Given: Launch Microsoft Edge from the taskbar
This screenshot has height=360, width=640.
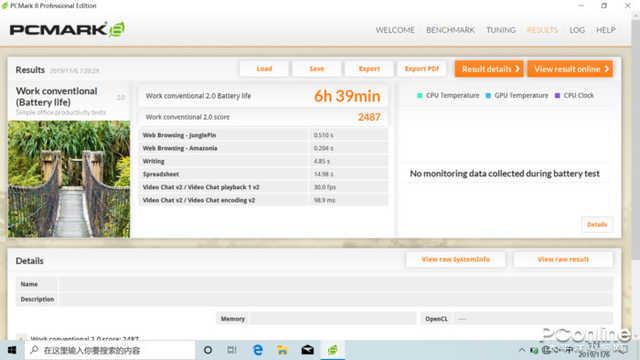Looking at the screenshot, I should point(258,350).
